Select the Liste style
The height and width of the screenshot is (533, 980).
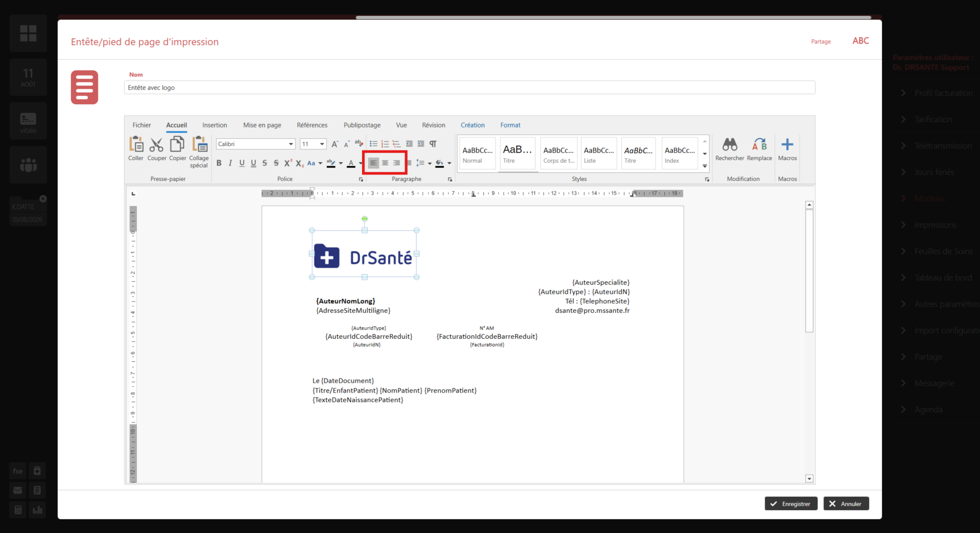point(599,154)
